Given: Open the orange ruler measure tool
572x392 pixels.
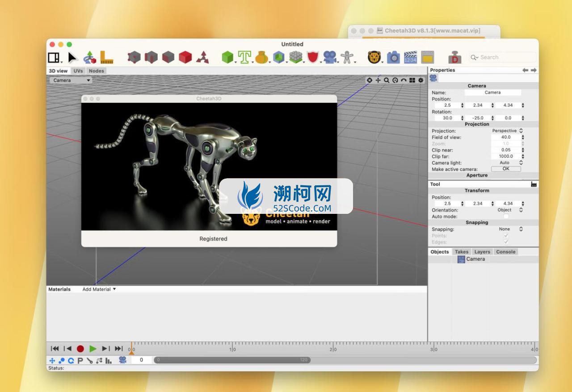Looking at the screenshot, I should (x=106, y=57).
